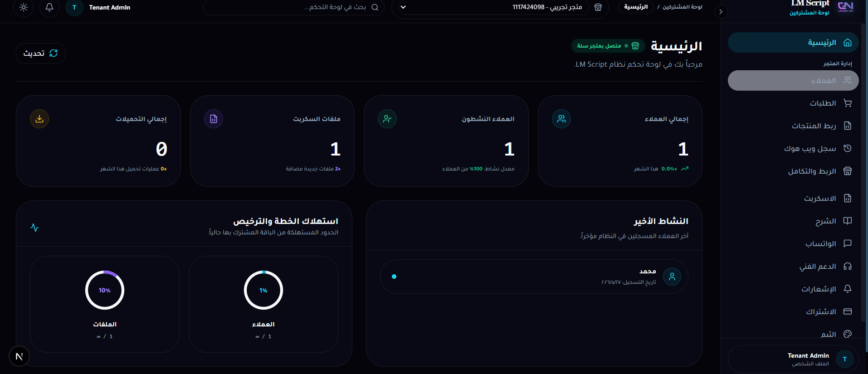Click the الثيم palette icon

click(848, 334)
